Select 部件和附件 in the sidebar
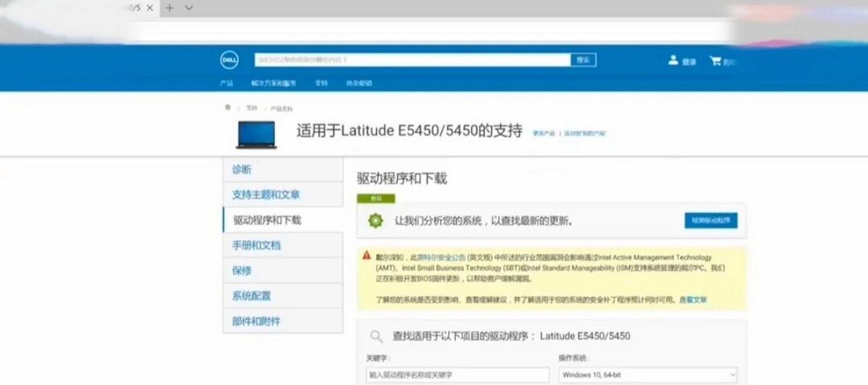This screenshot has height=385, width=868. pyautogui.click(x=283, y=321)
